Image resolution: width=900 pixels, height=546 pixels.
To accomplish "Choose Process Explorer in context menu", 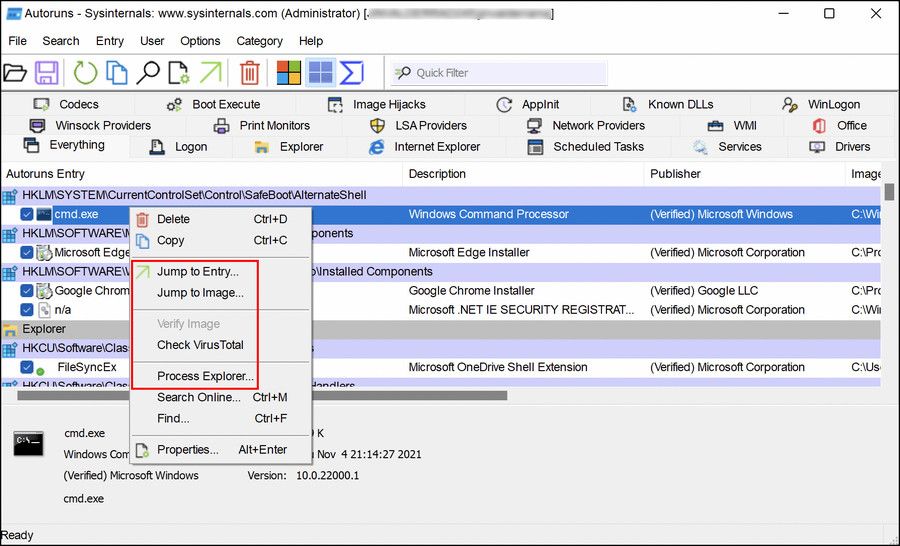I will coord(222,376).
